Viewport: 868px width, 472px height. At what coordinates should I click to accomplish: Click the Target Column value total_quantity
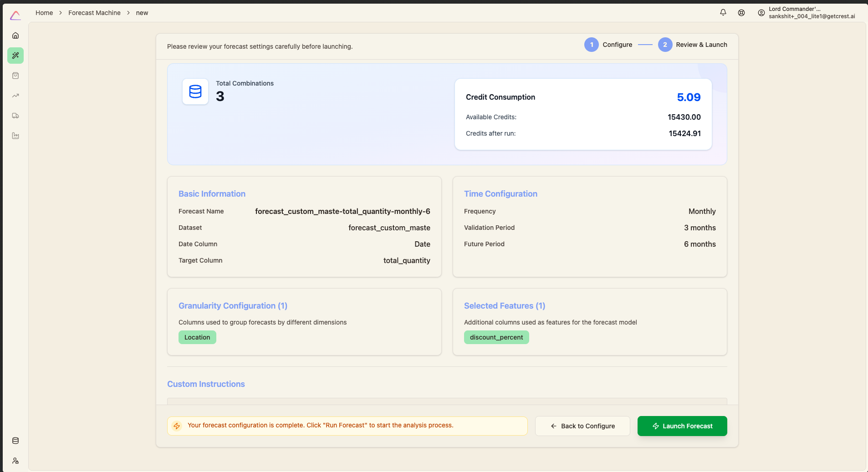(407, 260)
